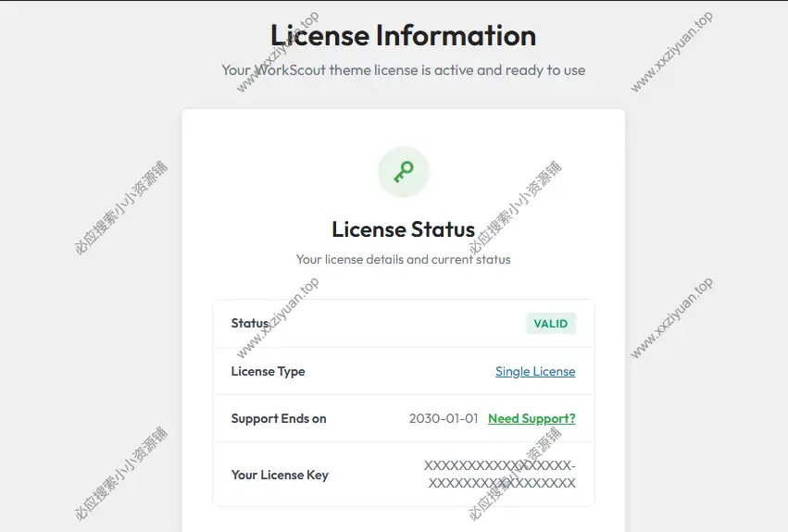Select the License Information page heading
The image size is (788, 532).
[x=403, y=36]
